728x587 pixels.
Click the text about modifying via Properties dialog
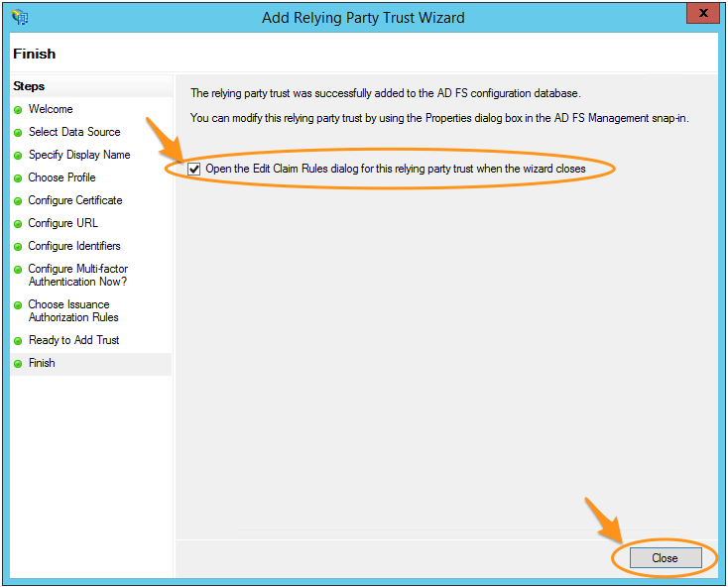pyautogui.click(x=439, y=118)
